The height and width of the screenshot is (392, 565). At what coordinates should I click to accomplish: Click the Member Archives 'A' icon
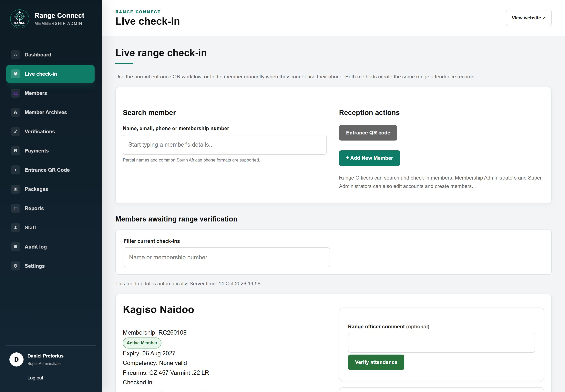[x=15, y=112]
